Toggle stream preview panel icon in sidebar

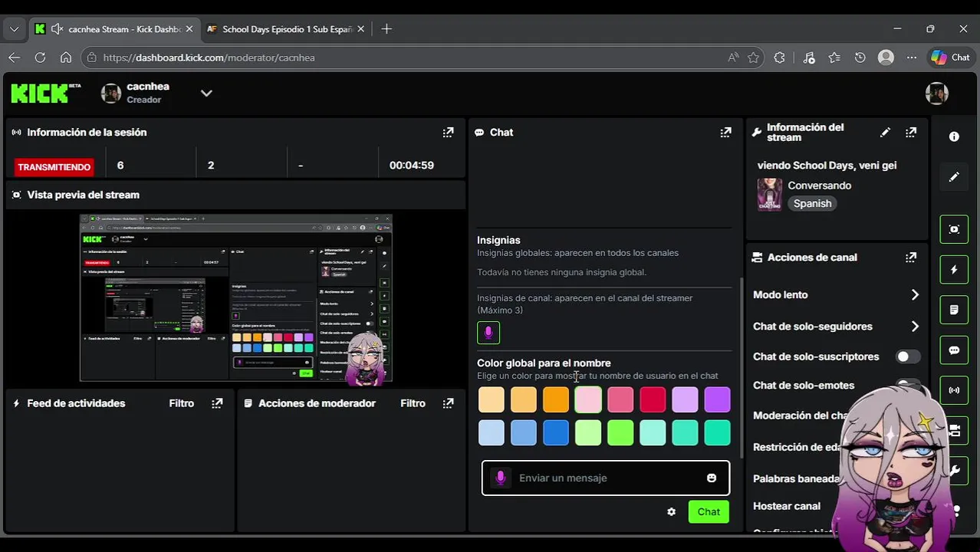click(x=954, y=229)
